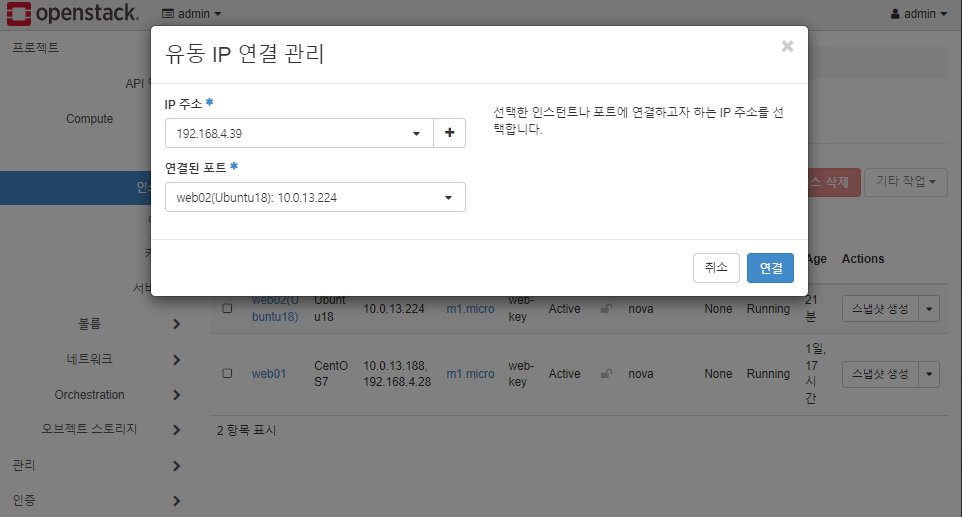The height and width of the screenshot is (517, 962).
Task: Click the OpenStack logo
Action: tap(73, 13)
